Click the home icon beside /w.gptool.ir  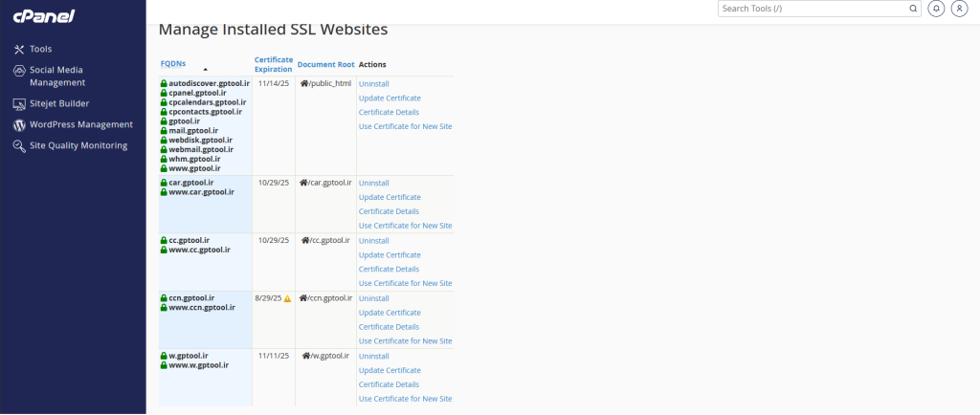pyautogui.click(x=305, y=356)
